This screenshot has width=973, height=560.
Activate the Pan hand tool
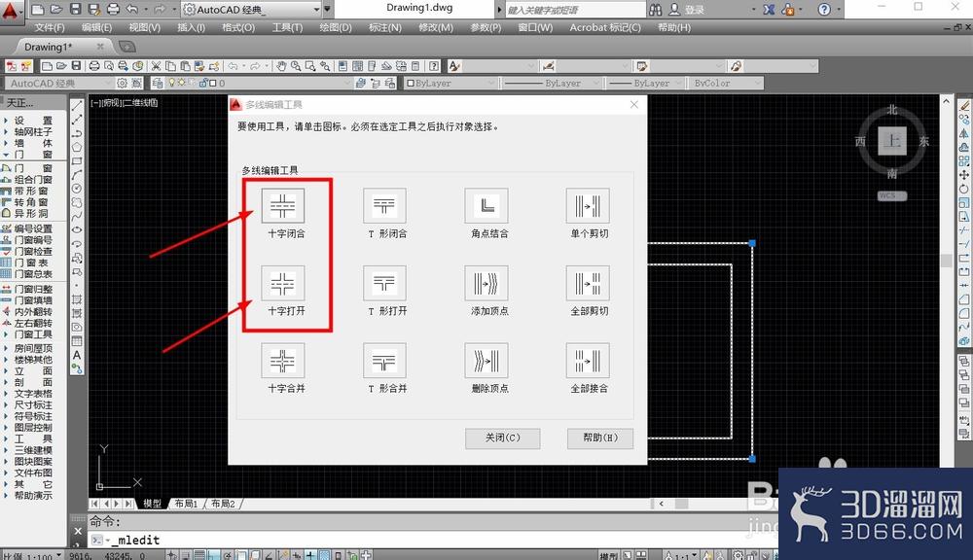[x=281, y=66]
